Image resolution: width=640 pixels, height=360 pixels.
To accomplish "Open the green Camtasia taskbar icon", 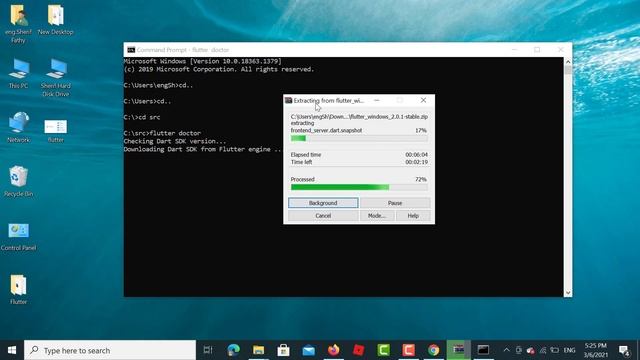I will (x=383, y=350).
